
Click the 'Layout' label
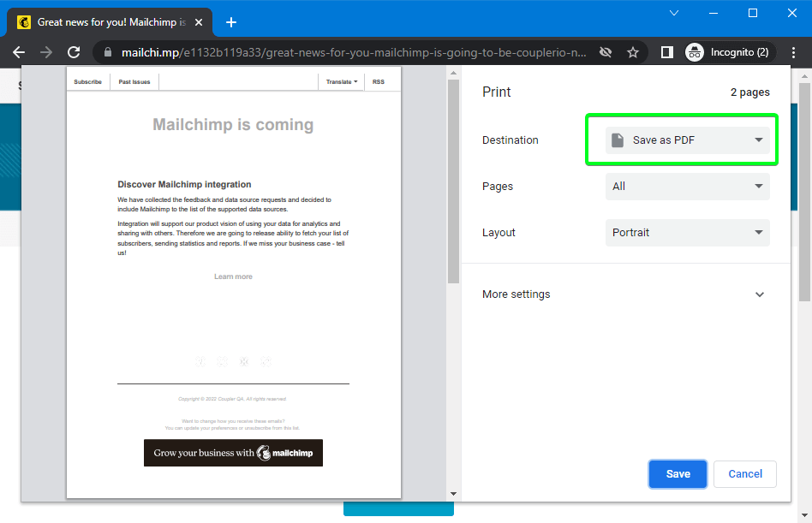(x=499, y=233)
